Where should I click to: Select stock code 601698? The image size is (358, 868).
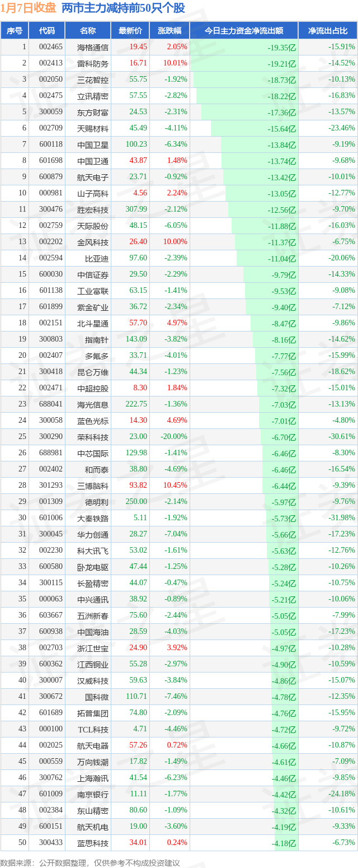click(x=51, y=161)
